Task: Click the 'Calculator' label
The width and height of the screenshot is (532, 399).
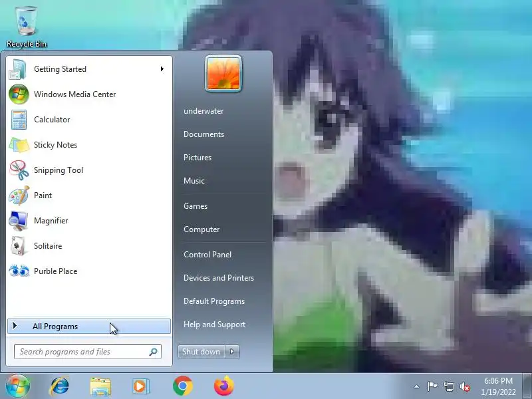Action: point(52,120)
